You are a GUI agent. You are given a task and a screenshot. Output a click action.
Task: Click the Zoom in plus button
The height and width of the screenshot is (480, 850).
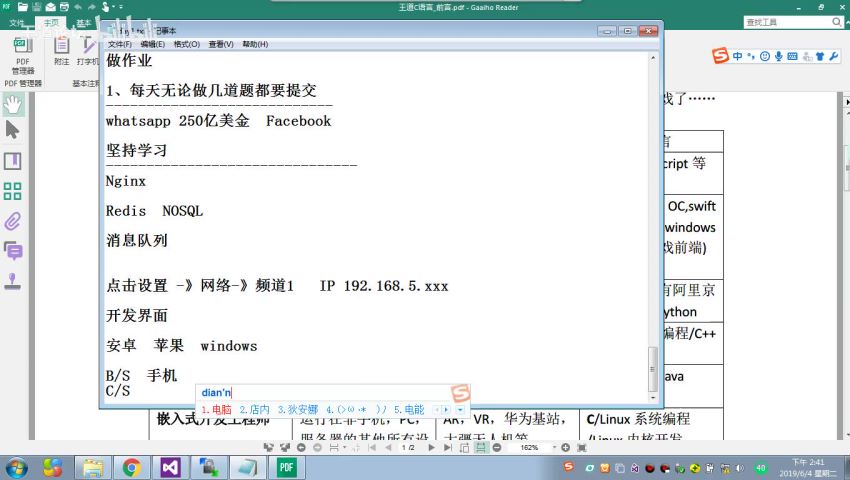click(x=565, y=447)
